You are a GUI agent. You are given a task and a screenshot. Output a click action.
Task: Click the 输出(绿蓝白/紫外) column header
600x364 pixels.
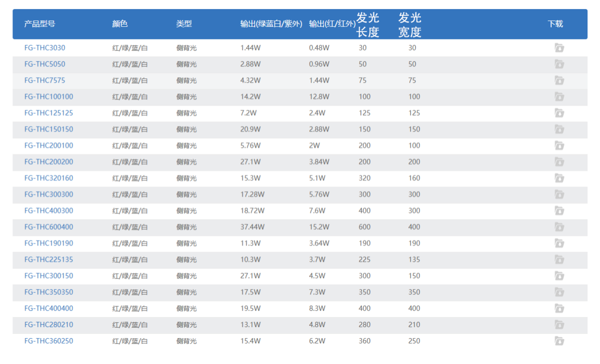click(x=271, y=24)
